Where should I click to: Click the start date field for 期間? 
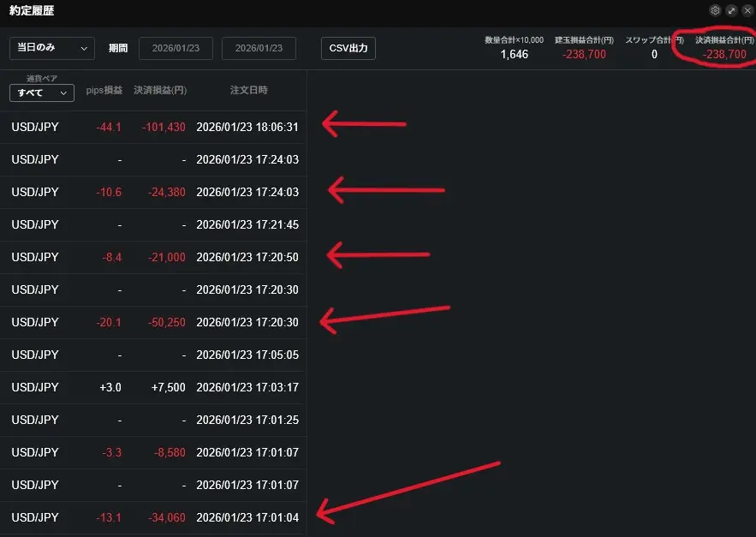coord(176,48)
